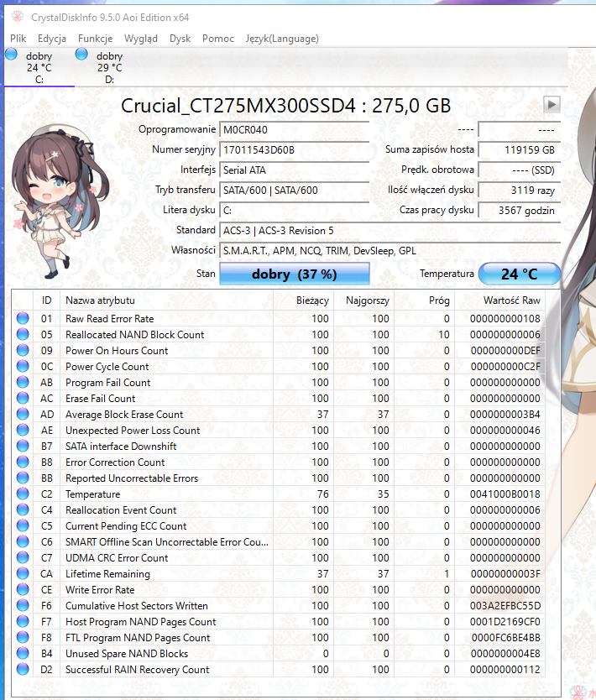Click the CrystalDiskInfo app icon in title bar
The width and height of the screenshot is (596, 700).
[18, 17]
